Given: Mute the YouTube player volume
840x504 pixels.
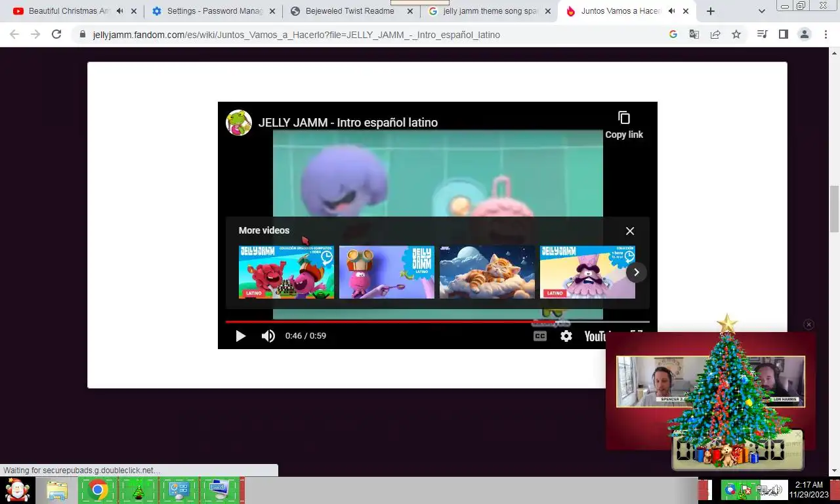Looking at the screenshot, I should tap(268, 336).
